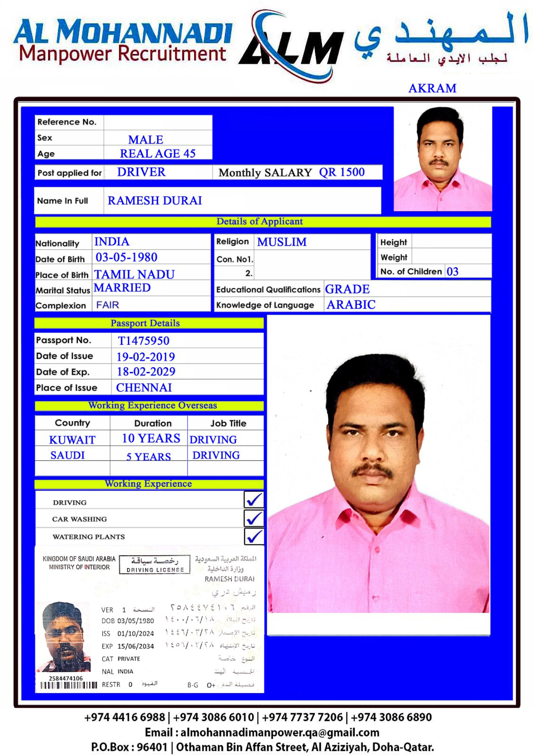Click the barcode on the driving license

click(x=67, y=685)
